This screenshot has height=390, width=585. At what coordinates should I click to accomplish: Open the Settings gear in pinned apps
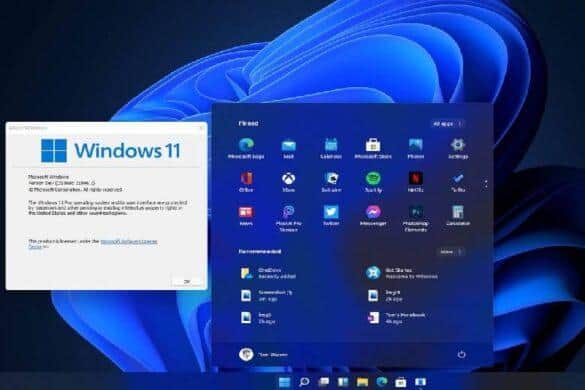458,148
